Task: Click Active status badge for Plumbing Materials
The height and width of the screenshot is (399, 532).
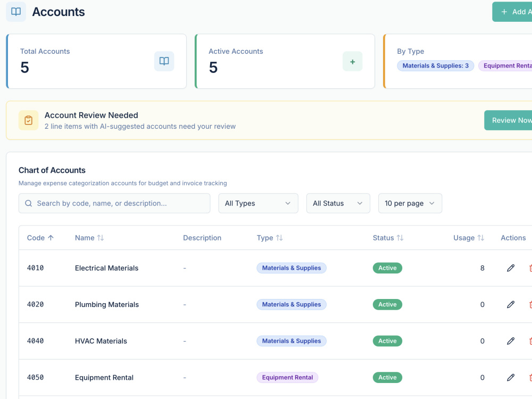Action: pos(387,304)
